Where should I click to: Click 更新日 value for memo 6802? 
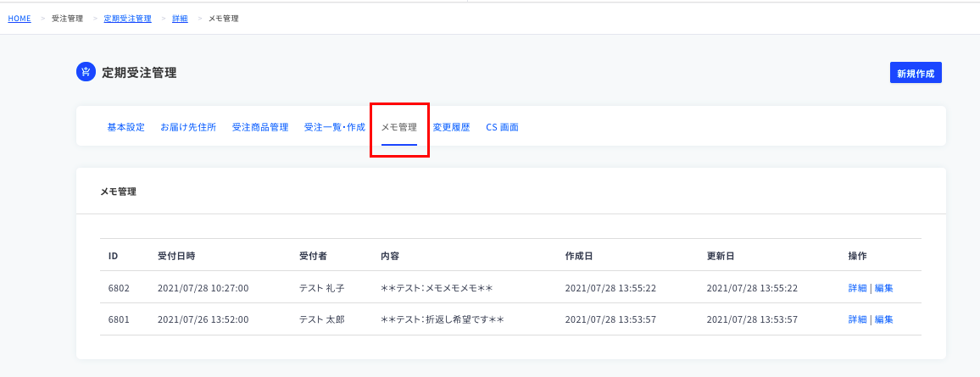(753, 288)
